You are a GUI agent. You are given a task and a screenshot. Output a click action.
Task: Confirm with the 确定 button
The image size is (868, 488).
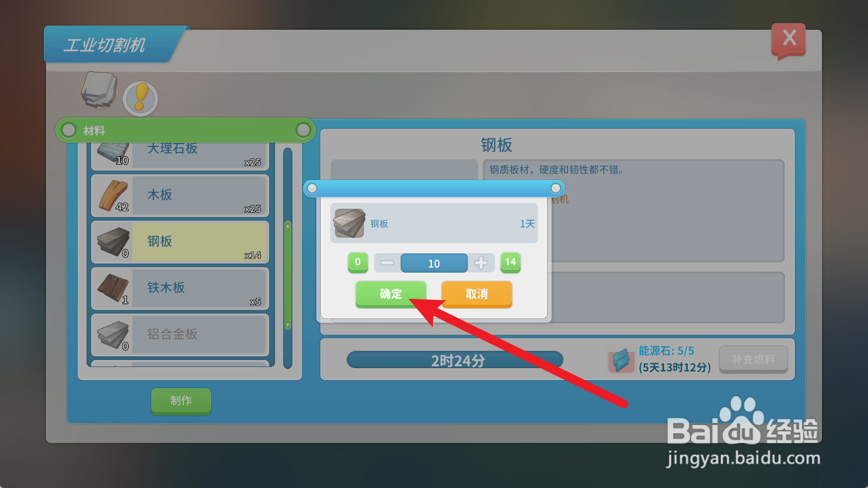(391, 294)
